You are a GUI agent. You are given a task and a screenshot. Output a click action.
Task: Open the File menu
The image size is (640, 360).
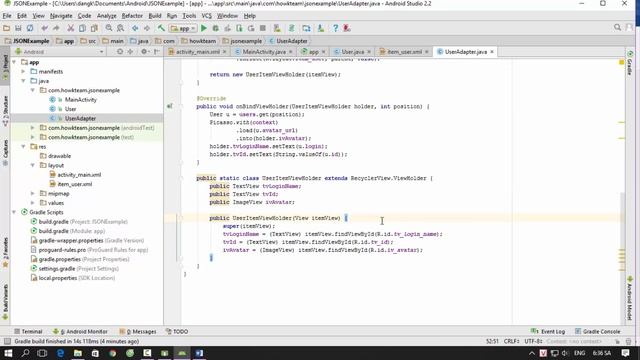click(x=7, y=16)
